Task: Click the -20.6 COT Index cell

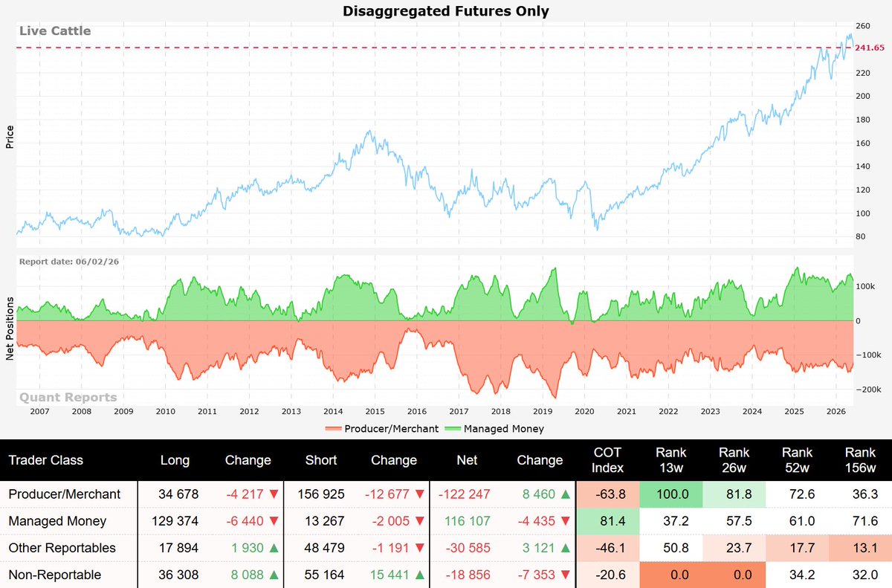Action: (x=608, y=575)
